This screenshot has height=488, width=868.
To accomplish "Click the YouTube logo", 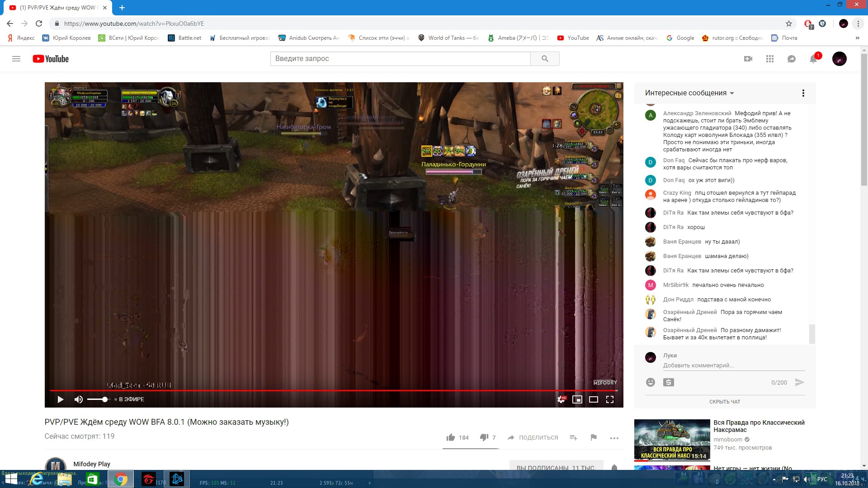I will click(51, 59).
